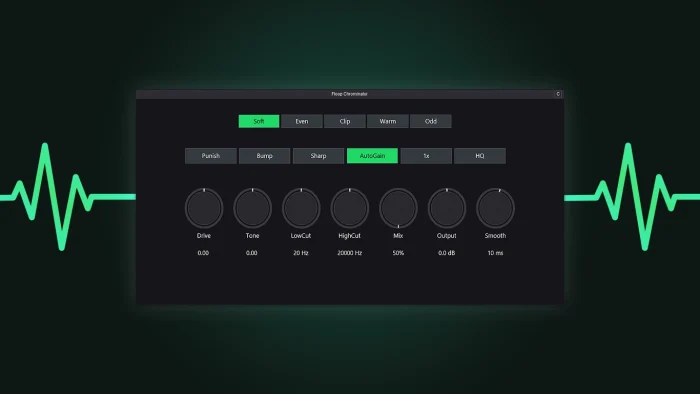Toggle the Sharp option
This screenshot has height=394, width=700.
(x=318, y=156)
